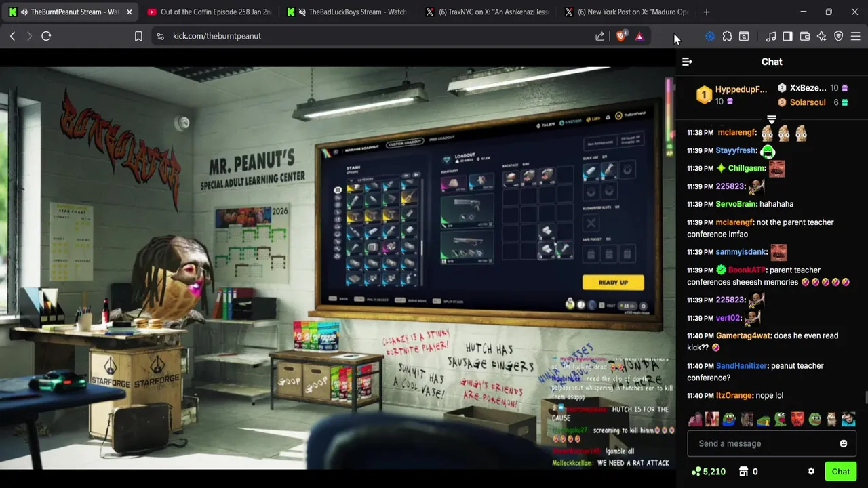Open the media control music note icon

click(771, 36)
